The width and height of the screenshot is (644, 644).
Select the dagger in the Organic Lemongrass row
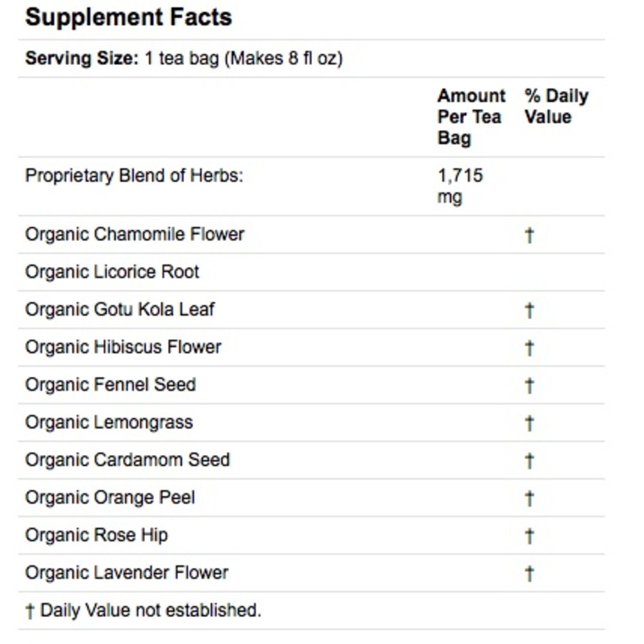click(529, 423)
